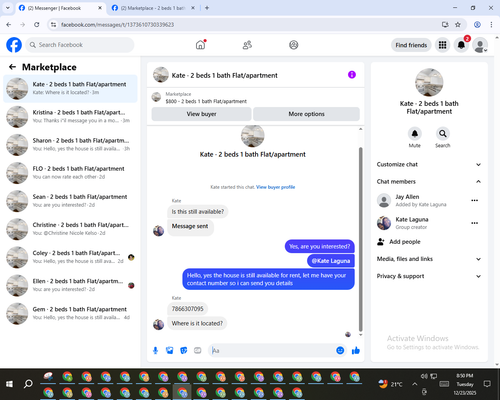Click the View buyer button
500x400 pixels.
tap(201, 114)
